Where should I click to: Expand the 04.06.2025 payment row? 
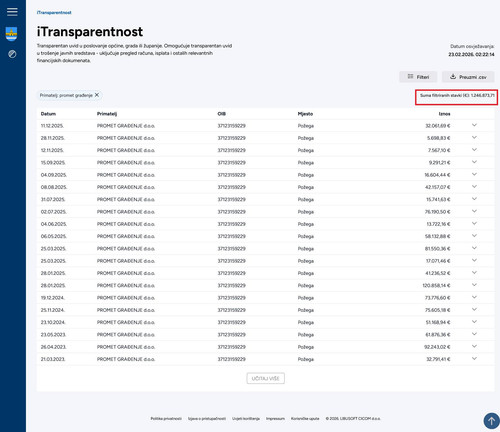pos(474,224)
